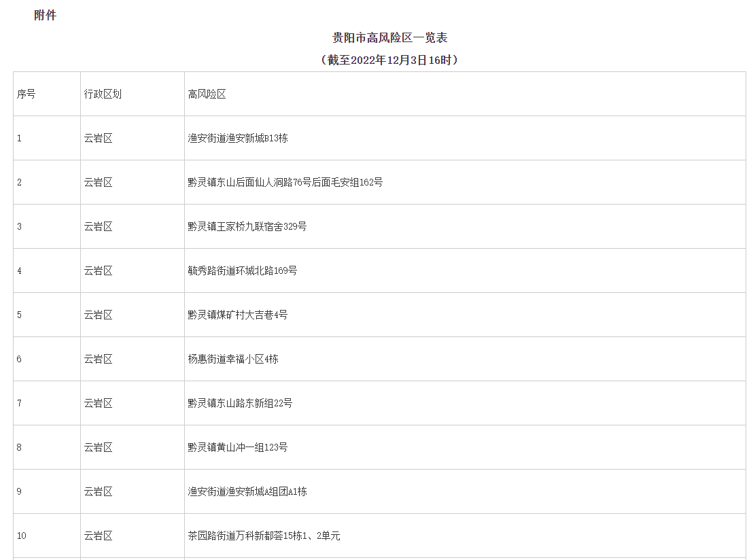Click the date line 截至2022年12月3日16时
This screenshot has height=560, width=749.
tap(389, 60)
